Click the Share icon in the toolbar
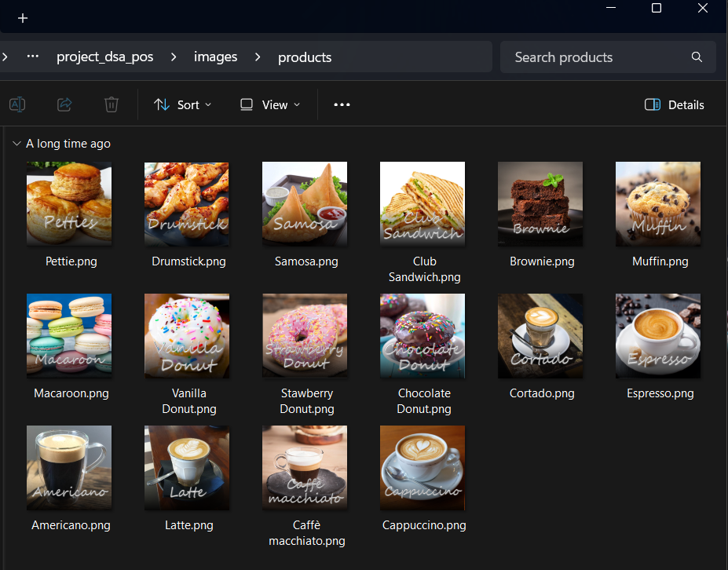 pos(64,104)
